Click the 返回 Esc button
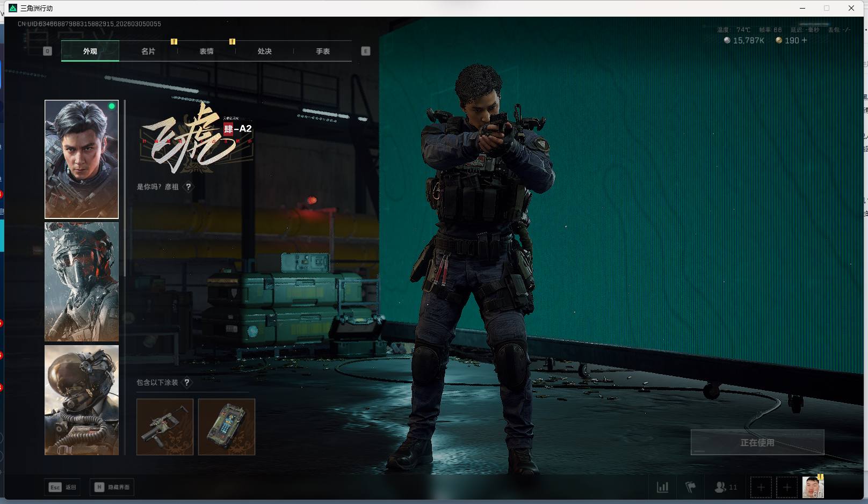This screenshot has height=504, width=868. 63,487
